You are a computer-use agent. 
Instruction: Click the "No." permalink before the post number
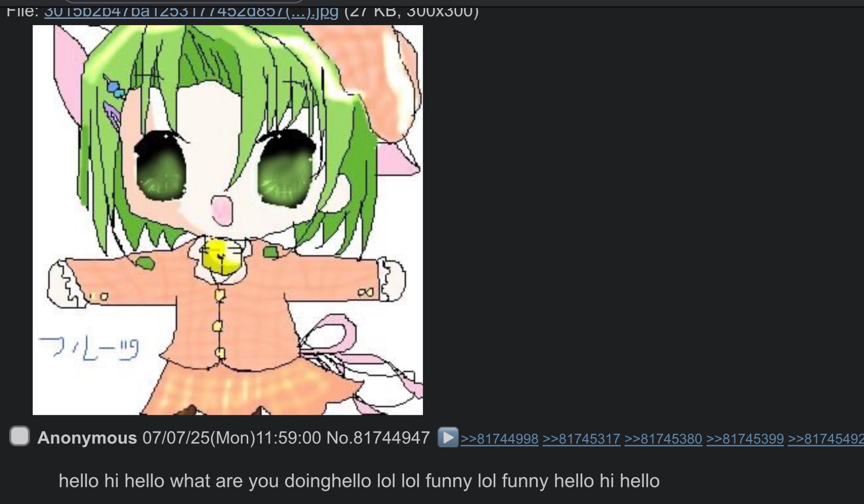[x=339, y=438]
